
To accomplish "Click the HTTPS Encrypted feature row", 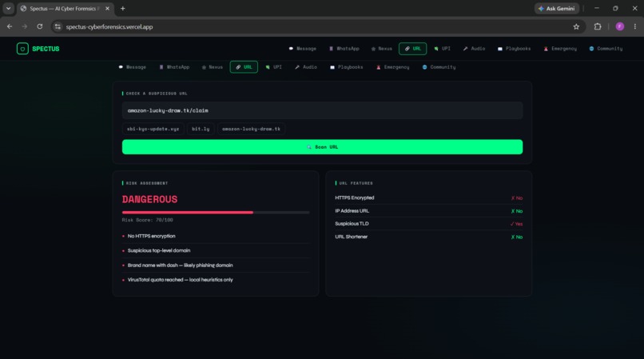I will [429, 197].
